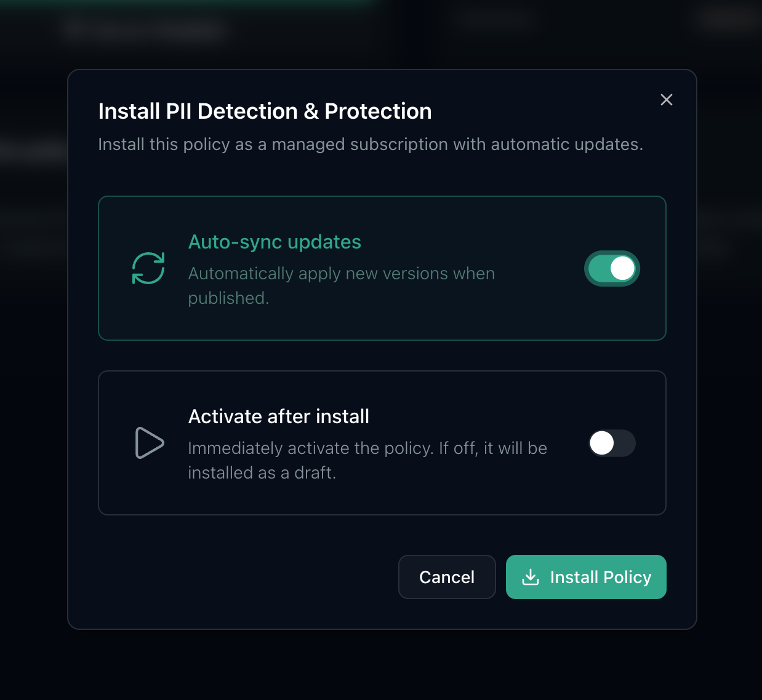Click the close cross at the dialog's top right
Image resolution: width=762 pixels, height=700 pixels.
pos(666,99)
